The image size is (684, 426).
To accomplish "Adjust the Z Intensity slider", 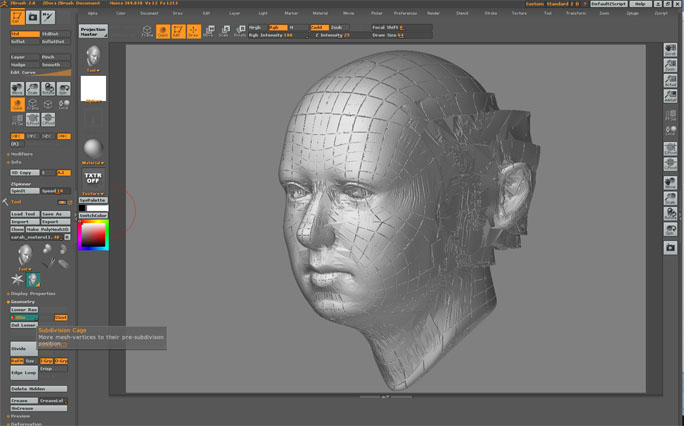I will click(340, 35).
